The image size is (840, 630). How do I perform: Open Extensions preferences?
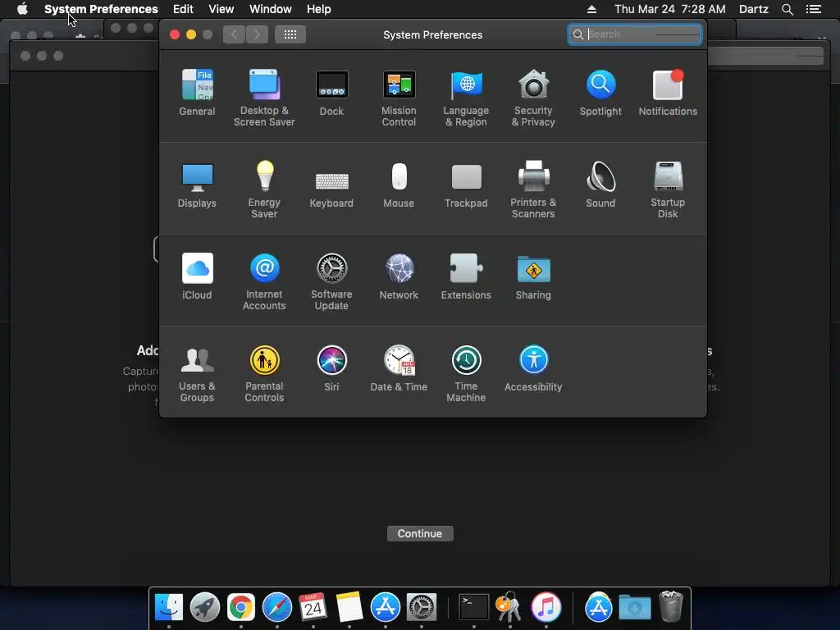[x=466, y=276]
